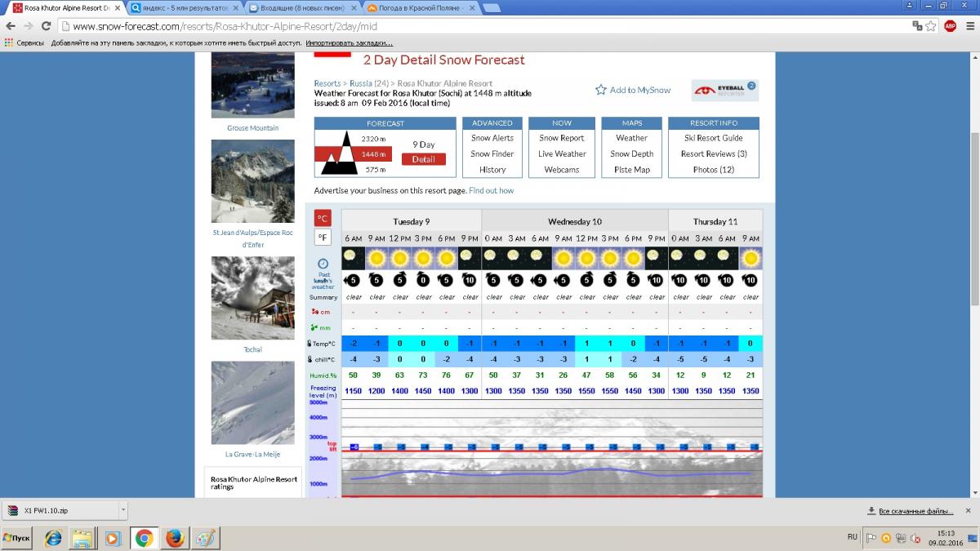The image size is (980, 551).
Task: Click the sun icon for Tuesday 12 PM
Action: (399, 259)
